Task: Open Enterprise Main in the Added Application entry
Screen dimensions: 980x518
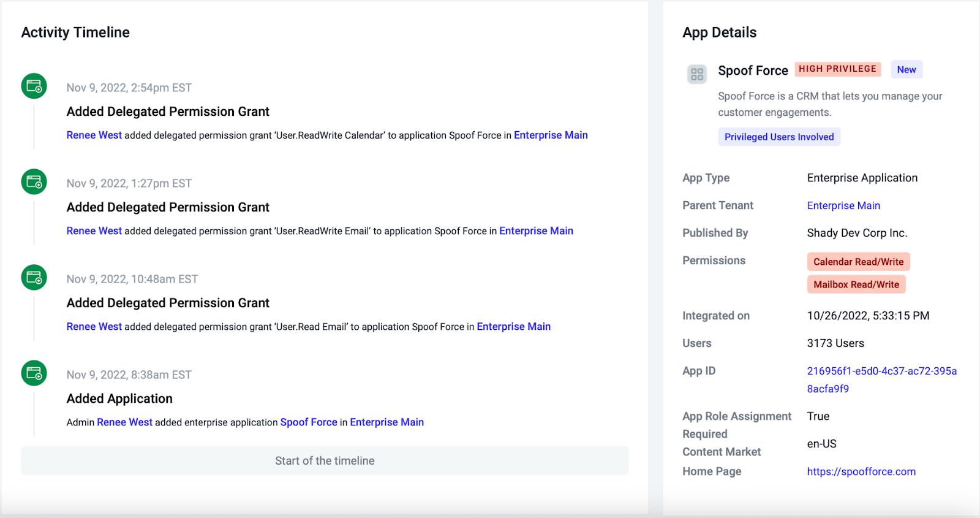Action: pos(387,422)
